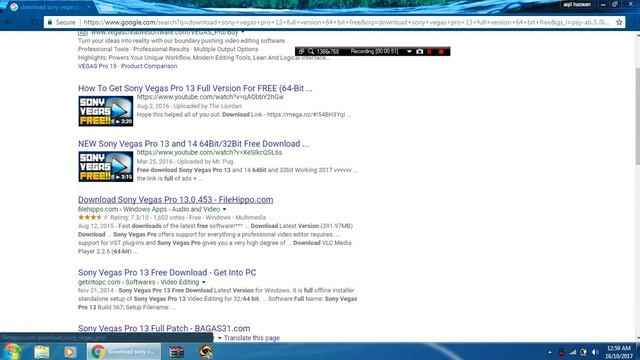Open the media player taskbar icon
640x360 pixels.
click(x=69, y=352)
